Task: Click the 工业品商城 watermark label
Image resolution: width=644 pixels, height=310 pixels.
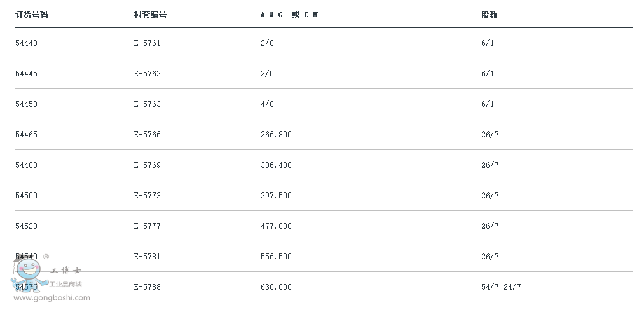Action: coord(65,284)
